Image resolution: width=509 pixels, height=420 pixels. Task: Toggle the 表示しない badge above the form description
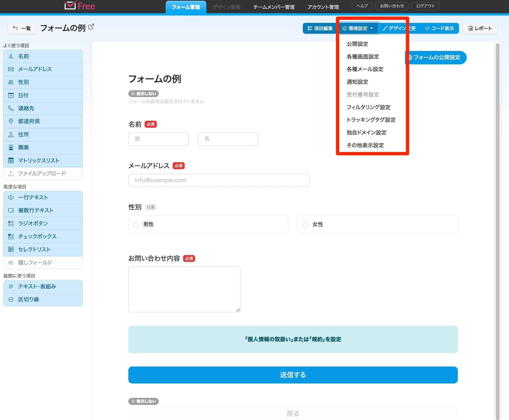click(143, 94)
